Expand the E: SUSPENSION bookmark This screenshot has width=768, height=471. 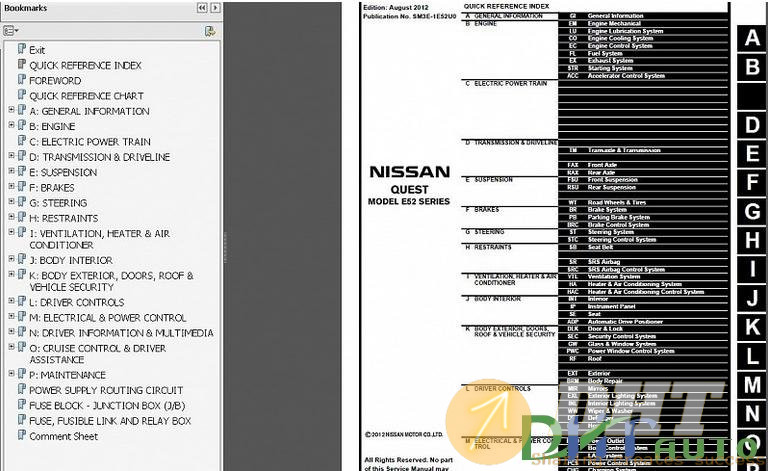click(11, 171)
